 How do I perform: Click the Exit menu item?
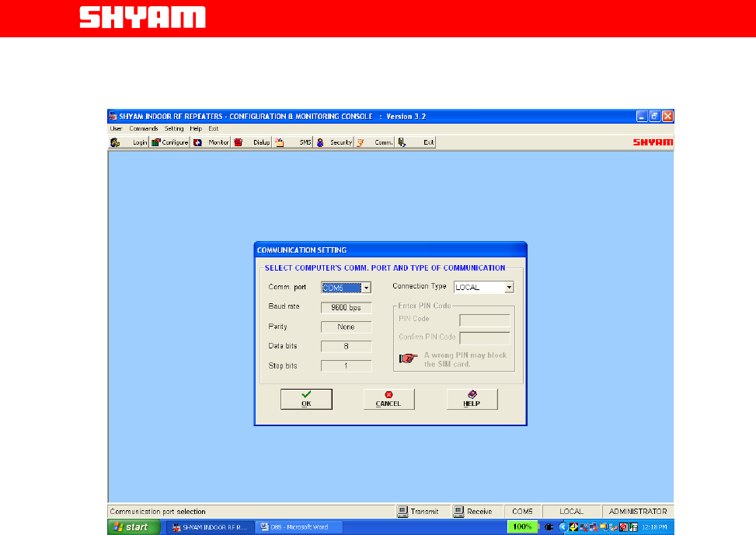point(213,129)
